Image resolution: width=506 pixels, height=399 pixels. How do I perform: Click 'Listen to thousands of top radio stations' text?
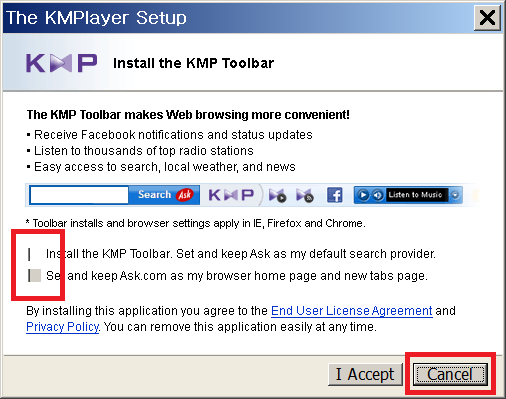coord(144,151)
